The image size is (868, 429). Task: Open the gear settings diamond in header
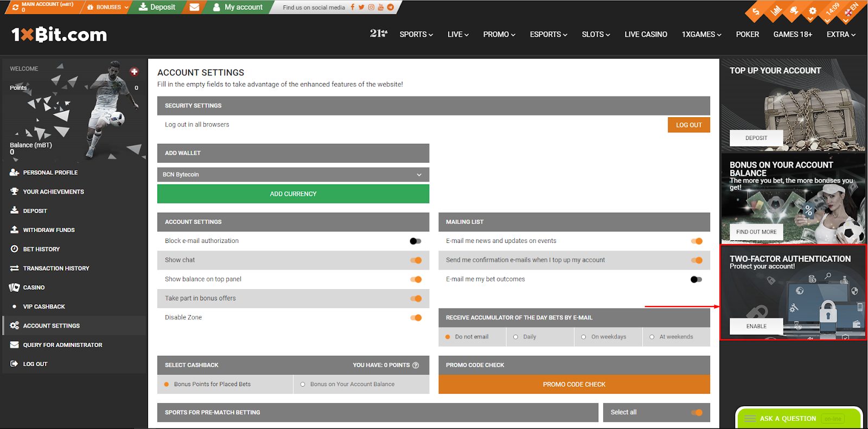point(812,11)
